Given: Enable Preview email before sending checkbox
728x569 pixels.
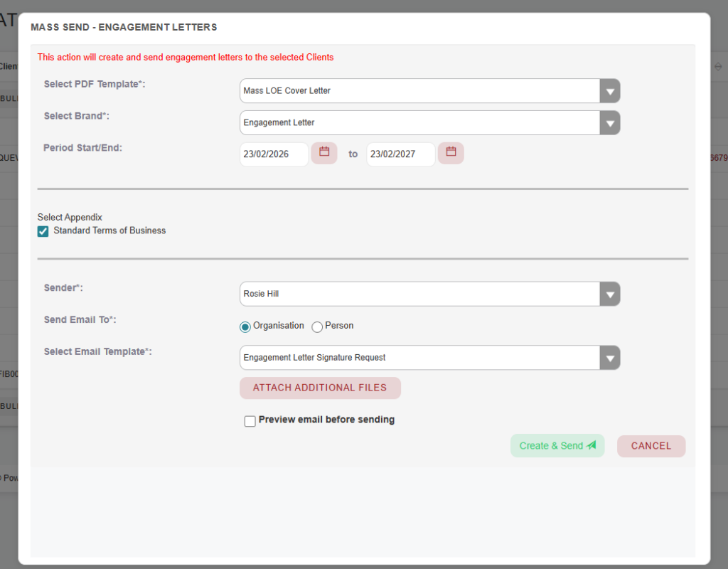Looking at the screenshot, I should pyautogui.click(x=250, y=421).
